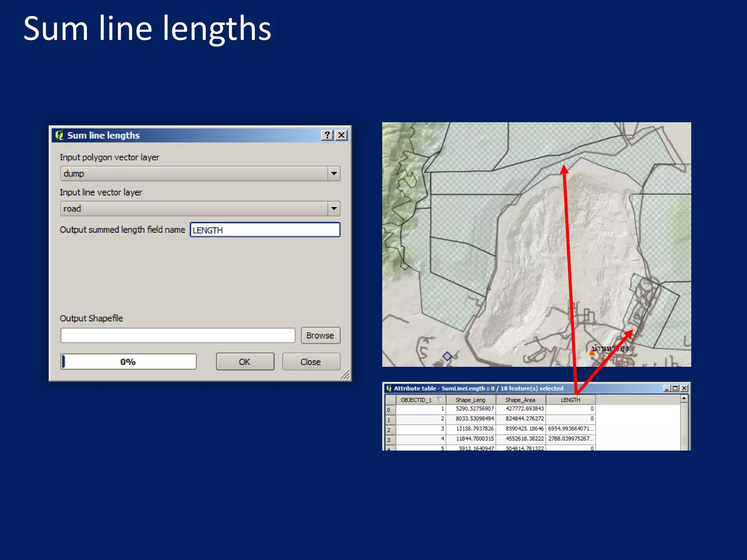Image resolution: width=747 pixels, height=560 pixels.
Task: Click the OK button
Action: 245,362
